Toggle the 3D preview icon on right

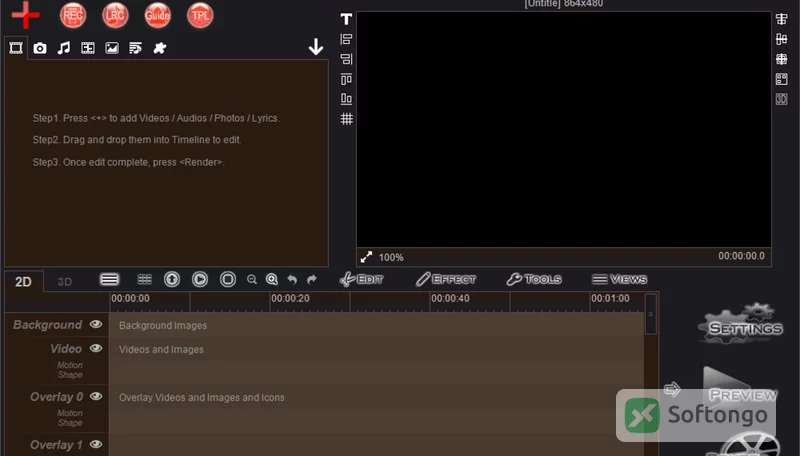tap(782, 99)
